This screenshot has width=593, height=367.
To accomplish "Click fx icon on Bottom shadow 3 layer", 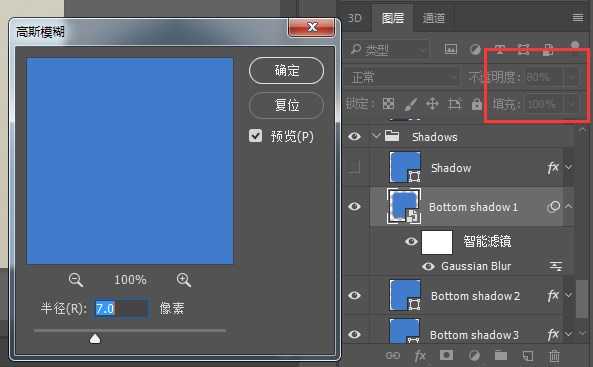I will [553, 334].
